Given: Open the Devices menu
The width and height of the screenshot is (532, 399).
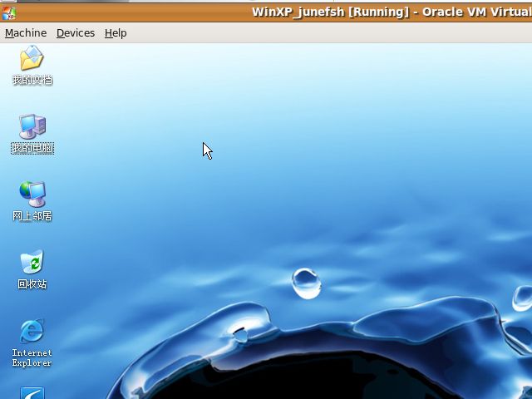Looking at the screenshot, I should 76,33.
